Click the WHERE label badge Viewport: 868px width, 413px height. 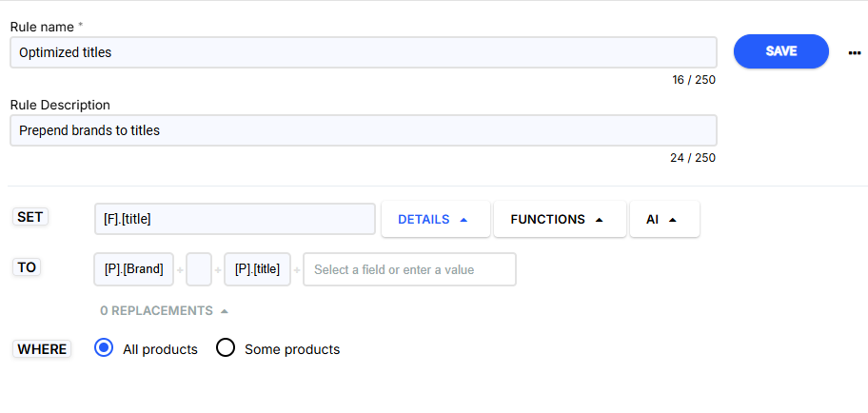click(42, 349)
